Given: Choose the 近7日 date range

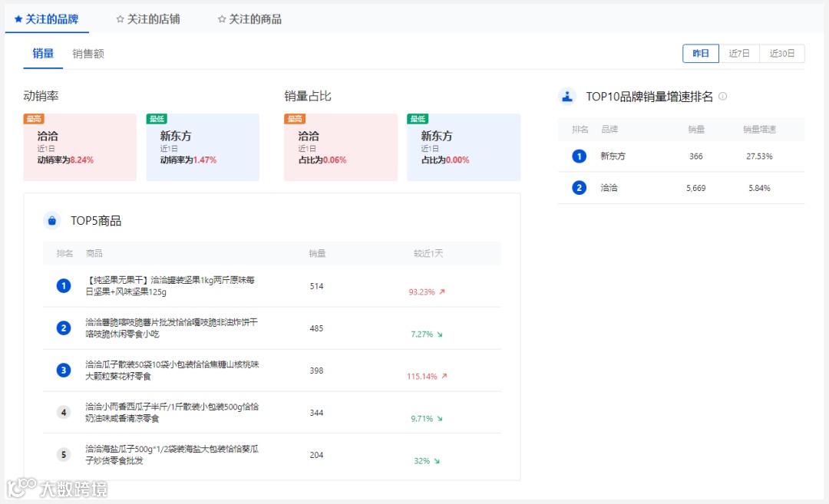Looking at the screenshot, I should [739, 54].
